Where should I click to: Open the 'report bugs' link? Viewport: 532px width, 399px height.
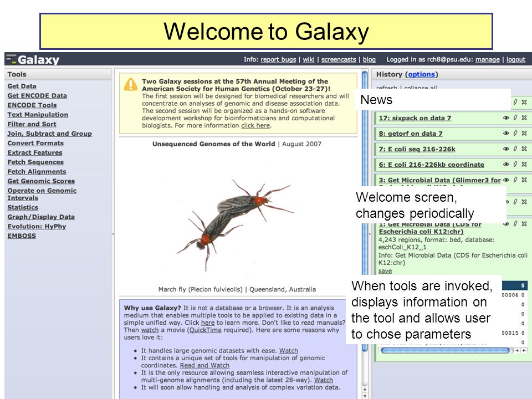tap(278, 60)
